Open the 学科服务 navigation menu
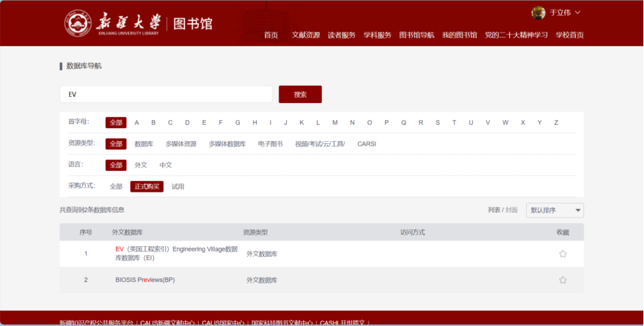This screenshot has width=644, height=326. (377, 35)
